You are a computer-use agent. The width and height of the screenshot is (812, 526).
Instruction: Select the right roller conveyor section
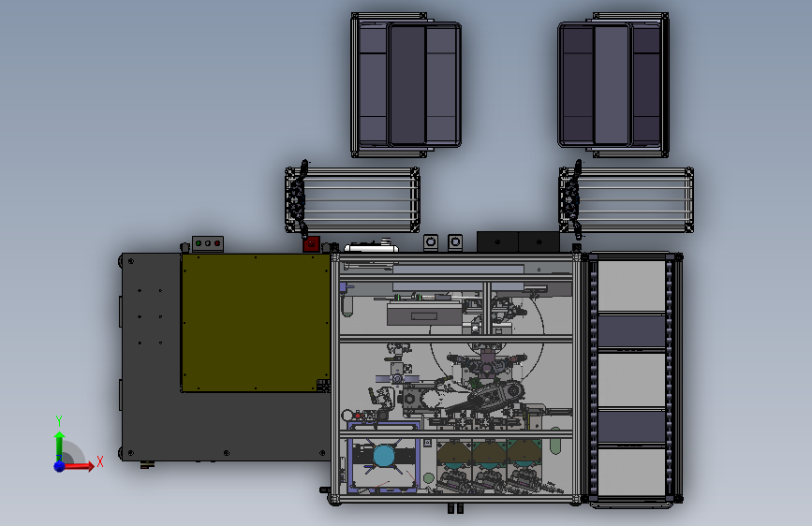(x=626, y=200)
